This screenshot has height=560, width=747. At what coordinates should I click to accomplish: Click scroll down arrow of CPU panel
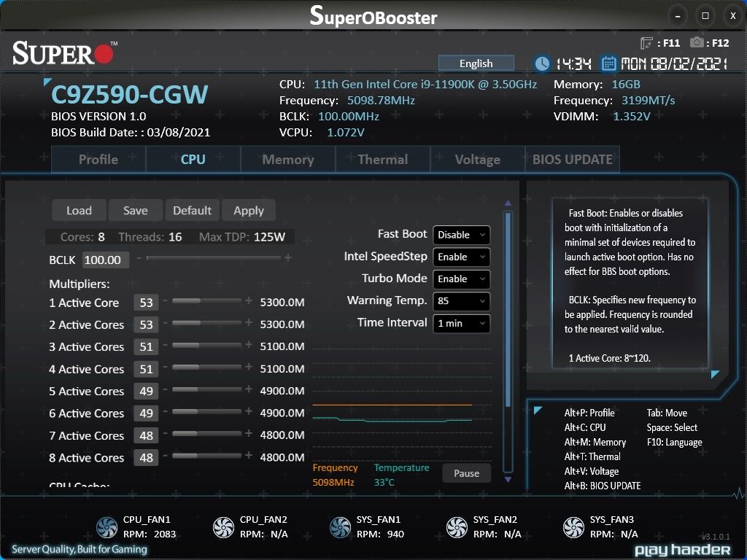[508, 480]
